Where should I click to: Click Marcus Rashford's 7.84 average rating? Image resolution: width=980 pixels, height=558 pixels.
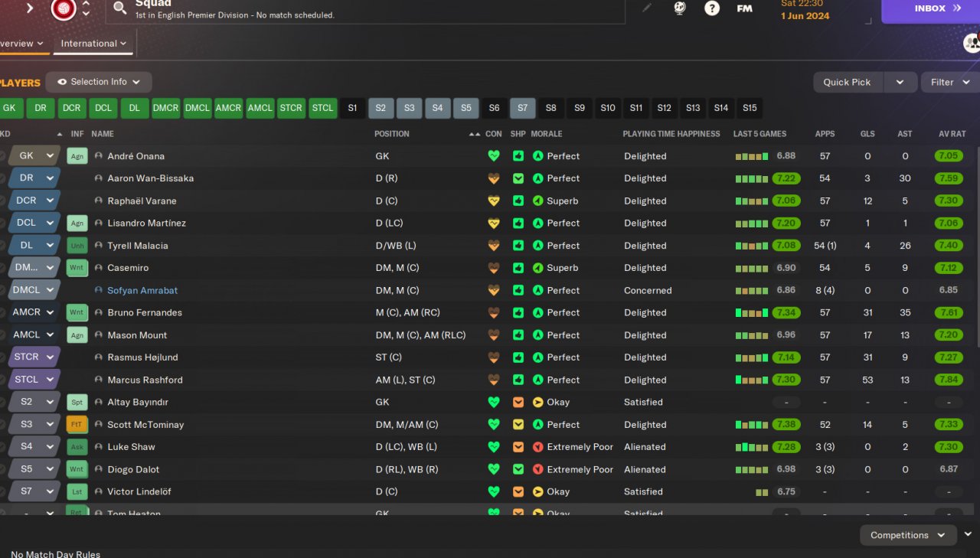[x=949, y=380]
